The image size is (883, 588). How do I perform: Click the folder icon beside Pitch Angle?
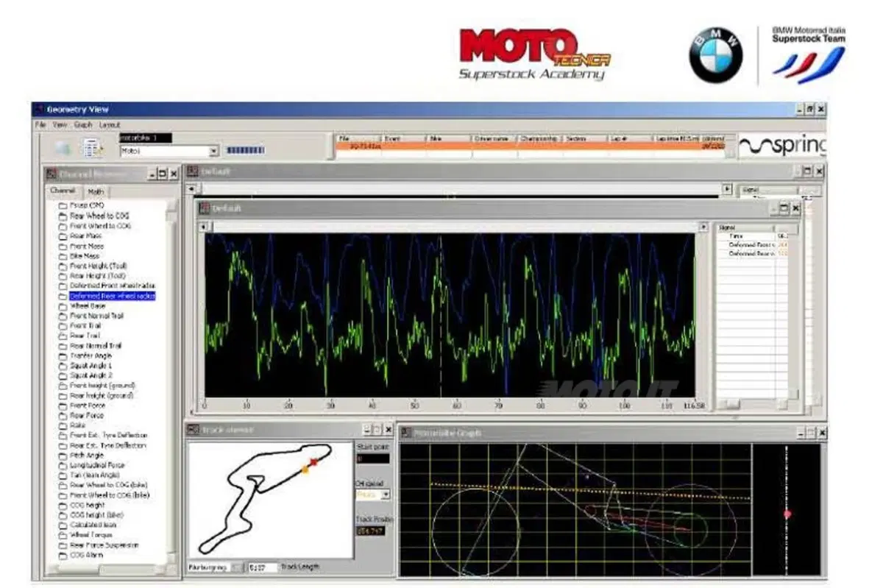coord(63,456)
